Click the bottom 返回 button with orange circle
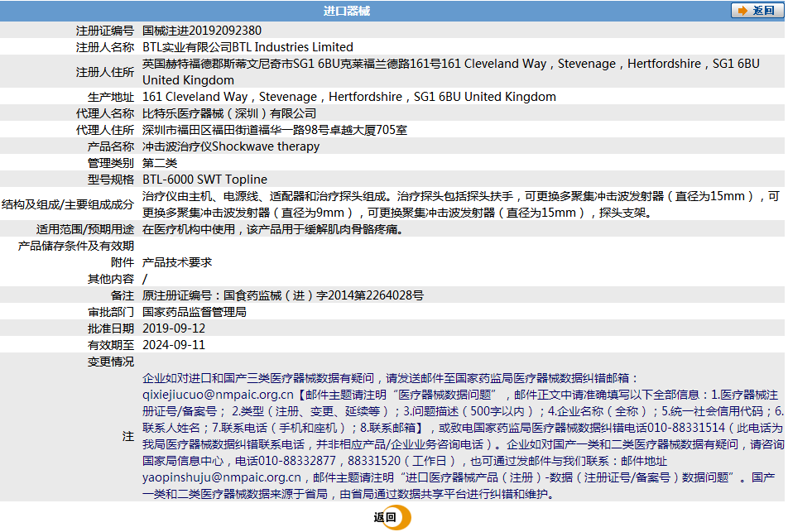788x532 pixels. 392,517
